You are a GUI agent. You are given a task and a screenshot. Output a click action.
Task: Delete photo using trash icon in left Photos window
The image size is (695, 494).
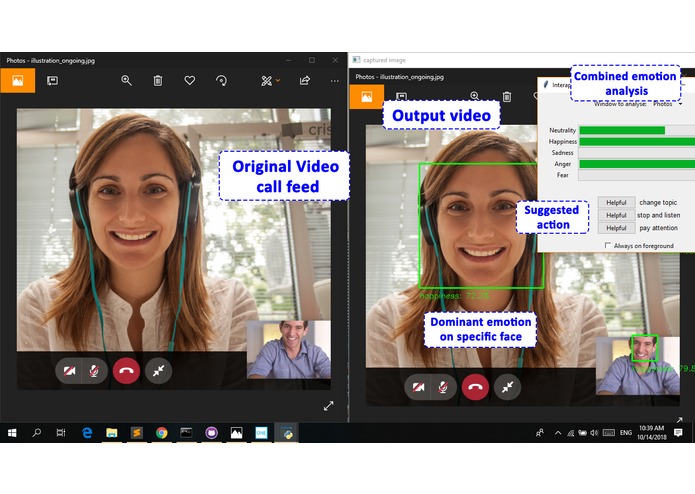(158, 81)
